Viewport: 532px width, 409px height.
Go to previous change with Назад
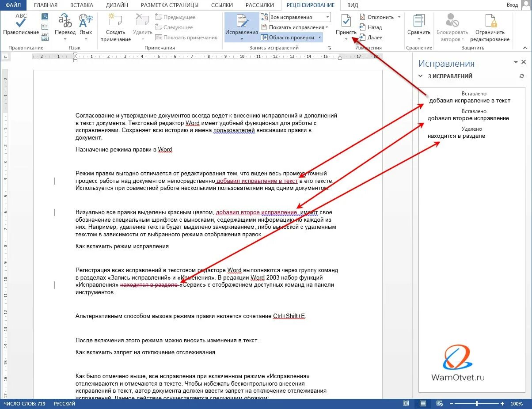(x=370, y=27)
